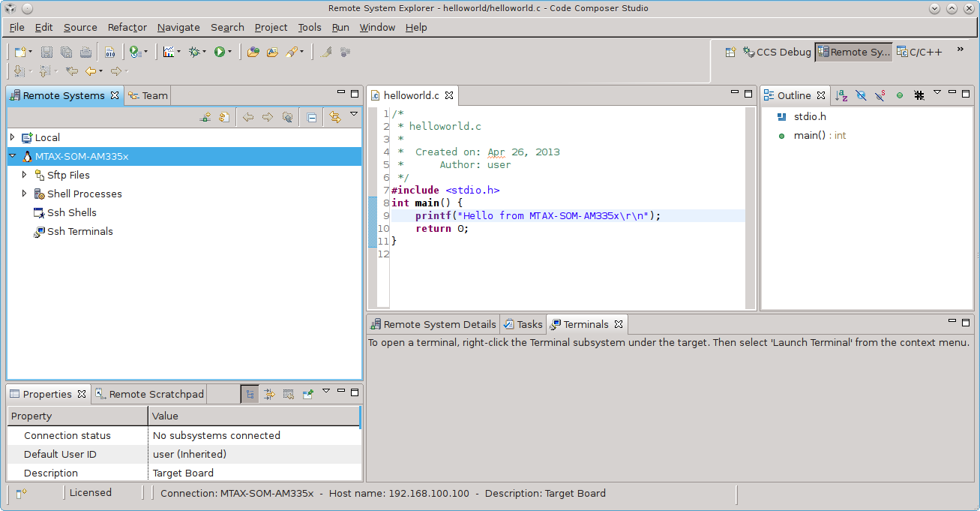Click the Print toolbar icon
The width and height of the screenshot is (980, 511).
point(85,52)
